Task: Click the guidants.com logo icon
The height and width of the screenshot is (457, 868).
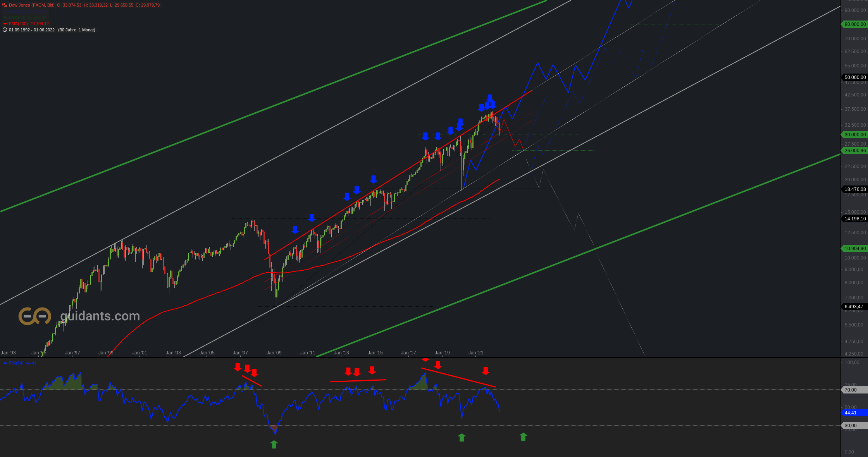Action: coord(34,316)
